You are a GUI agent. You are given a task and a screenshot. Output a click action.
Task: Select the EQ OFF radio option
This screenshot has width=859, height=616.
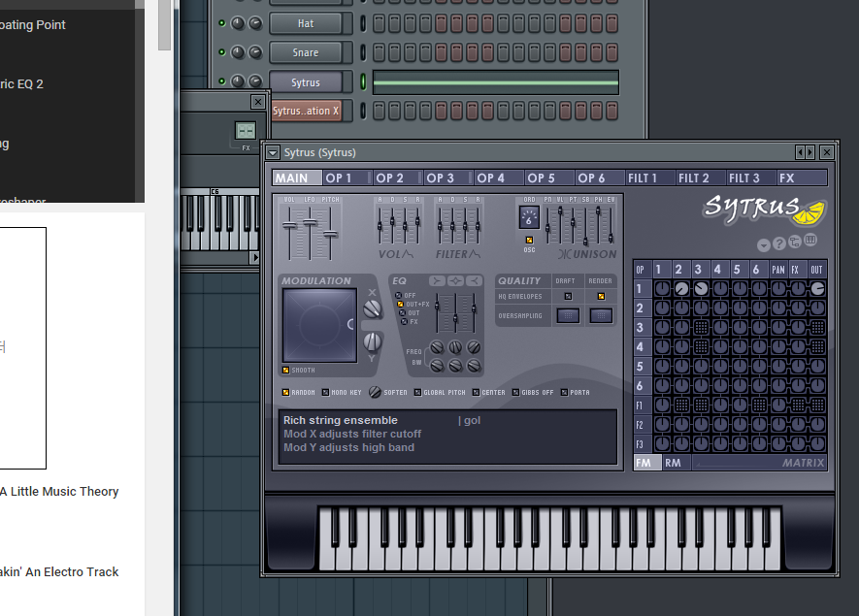pos(399,296)
